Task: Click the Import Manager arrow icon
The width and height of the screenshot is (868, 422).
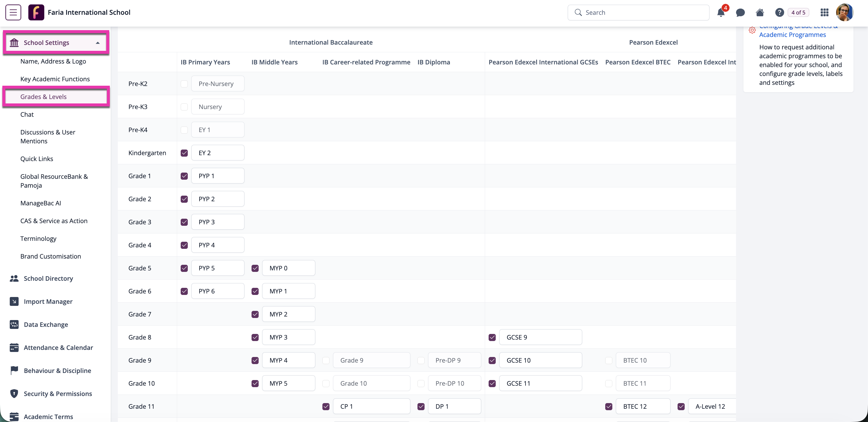Action: 14,301
